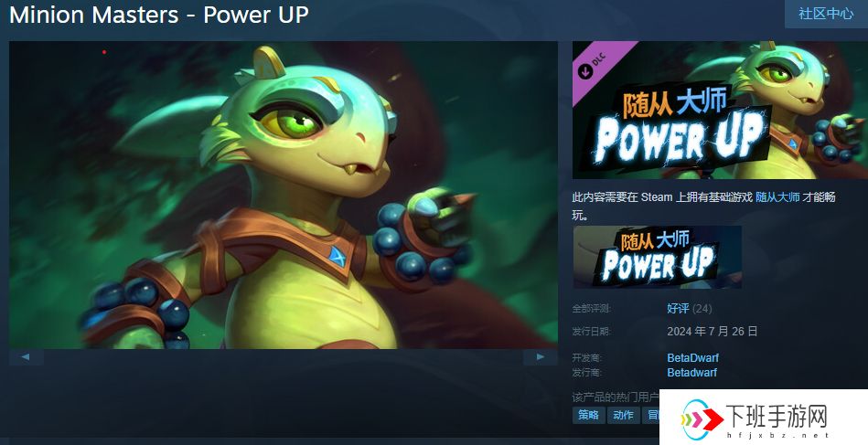
Task: Click the 下班手游网 site name text
Action: pyautogui.click(x=776, y=415)
